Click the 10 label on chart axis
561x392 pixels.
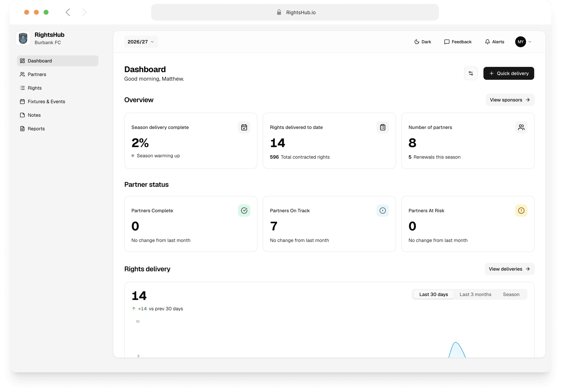(138, 321)
